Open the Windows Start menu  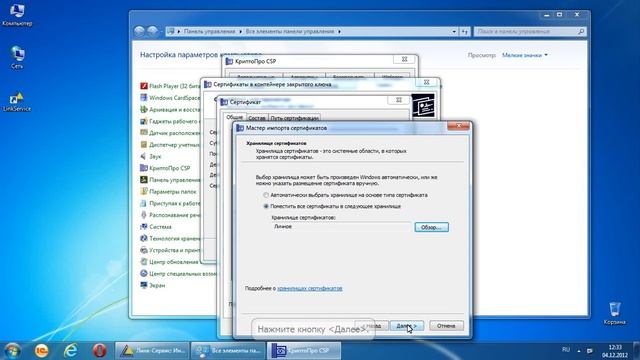[x=12, y=351]
